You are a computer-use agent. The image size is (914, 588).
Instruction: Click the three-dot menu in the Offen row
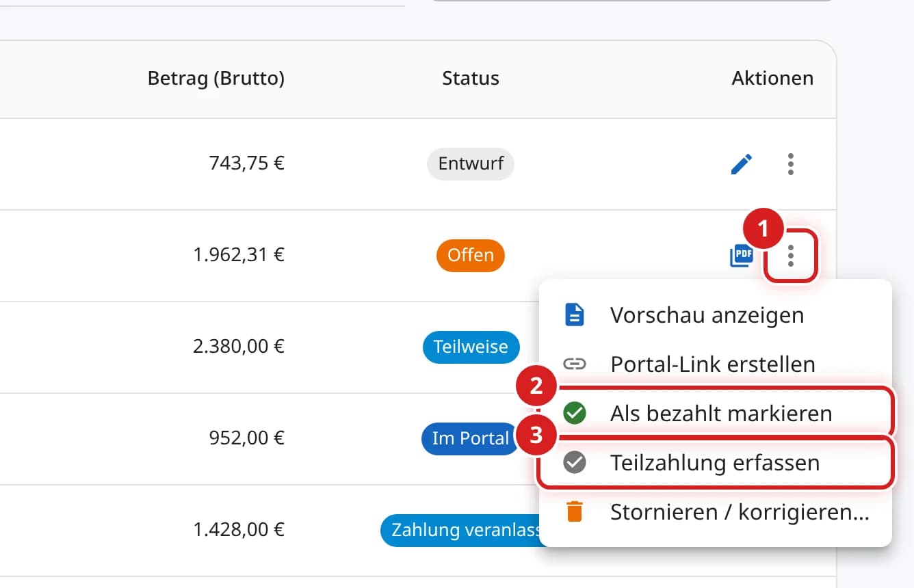(x=791, y=256)
